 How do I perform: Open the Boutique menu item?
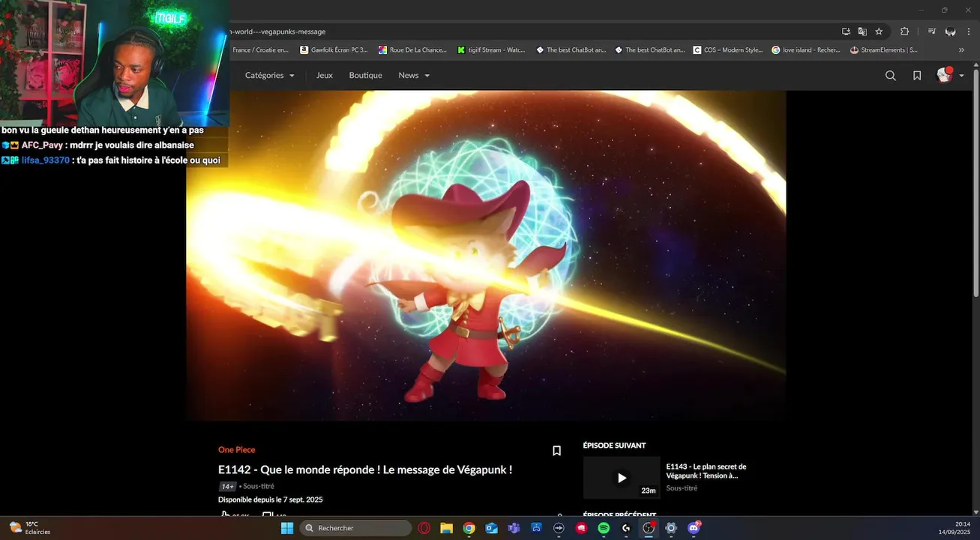pyautogui.click(x=365, y=75)
